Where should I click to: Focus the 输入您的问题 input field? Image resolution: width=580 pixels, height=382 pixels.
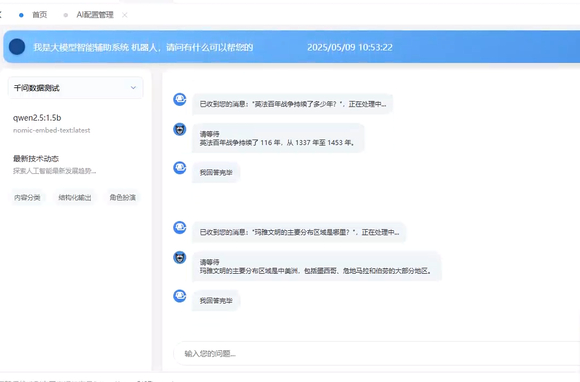click(x=377, y=354)
